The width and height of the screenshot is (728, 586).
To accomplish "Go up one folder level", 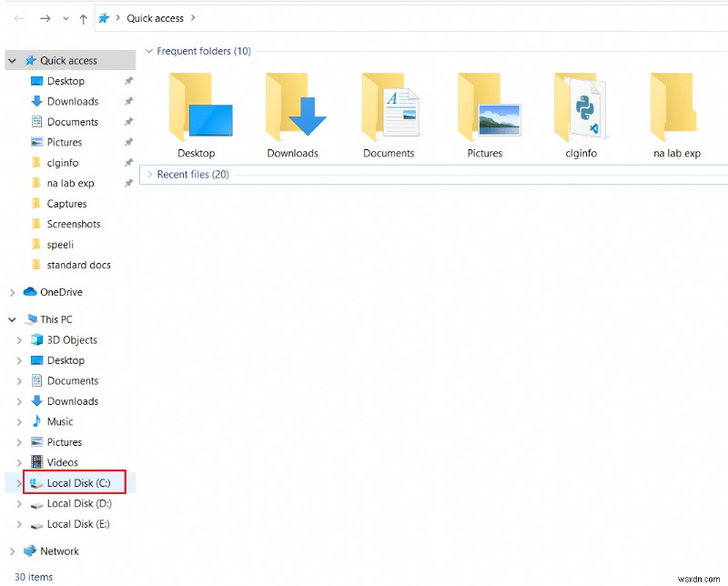I will point(83,18).
